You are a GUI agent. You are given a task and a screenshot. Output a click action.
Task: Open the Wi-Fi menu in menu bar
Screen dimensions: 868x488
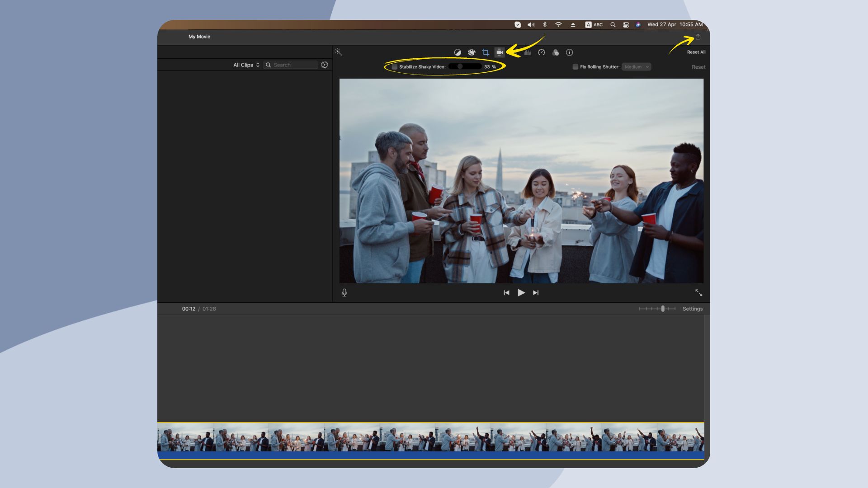point(559,25)
